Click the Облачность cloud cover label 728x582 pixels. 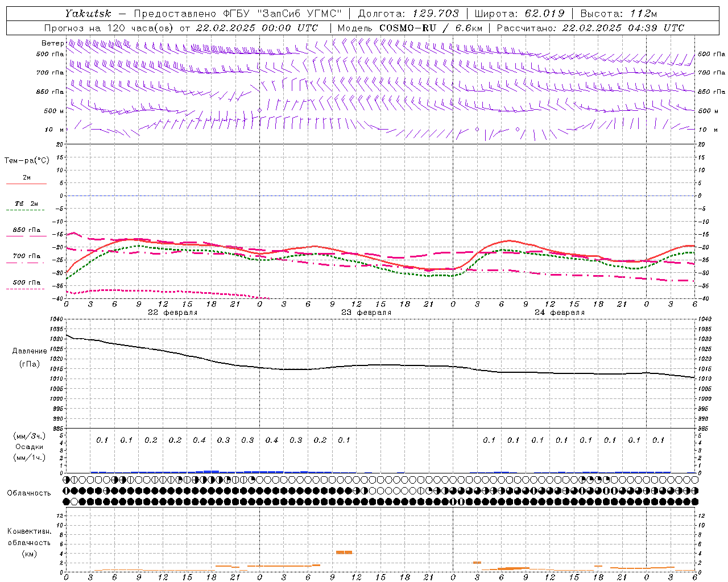[29, 493]
